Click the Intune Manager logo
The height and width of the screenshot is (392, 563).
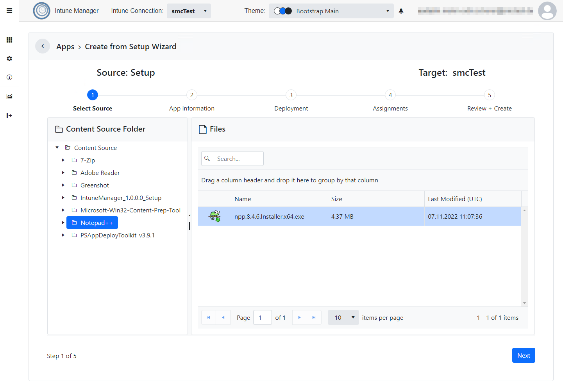[x=41, y=11]
